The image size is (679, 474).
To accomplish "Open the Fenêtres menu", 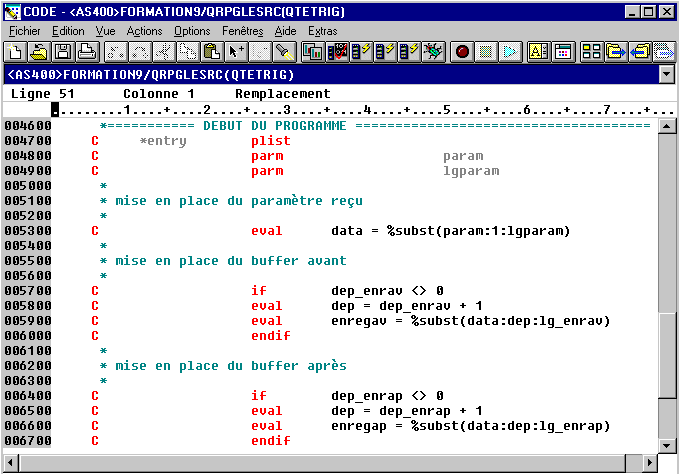I will click(x=242, y=31).
